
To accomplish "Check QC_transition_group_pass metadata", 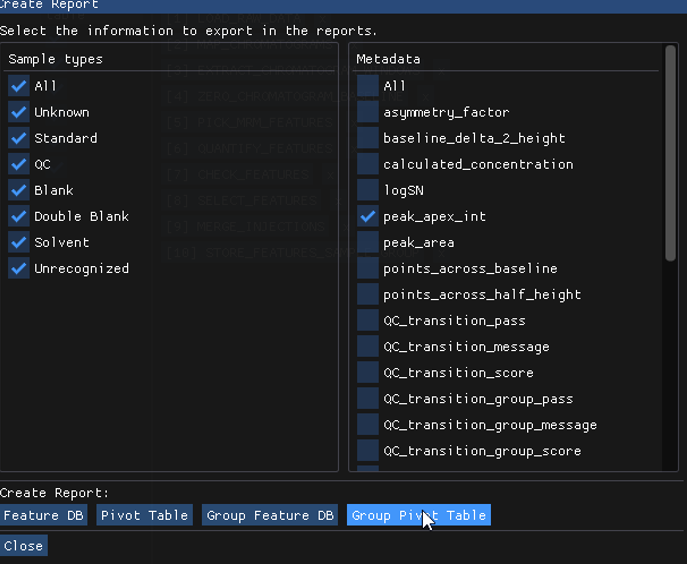I will pyautogui.click(x=368, y=399).
